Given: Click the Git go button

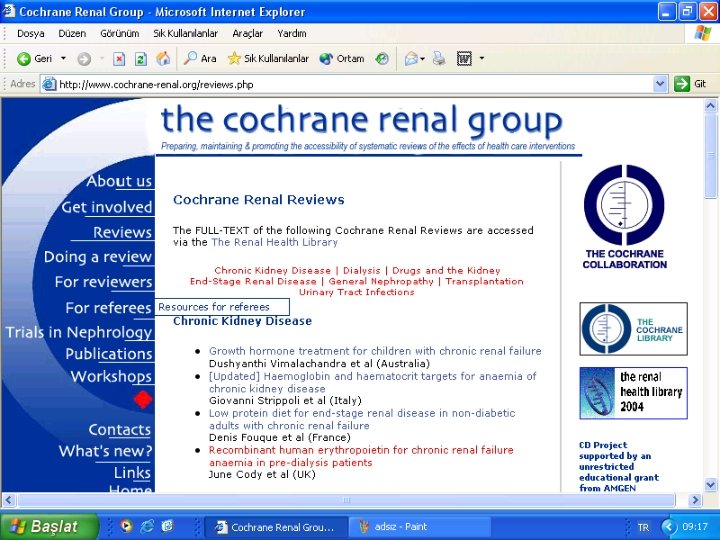Looking at the screenshot, I should pos(690,84).
